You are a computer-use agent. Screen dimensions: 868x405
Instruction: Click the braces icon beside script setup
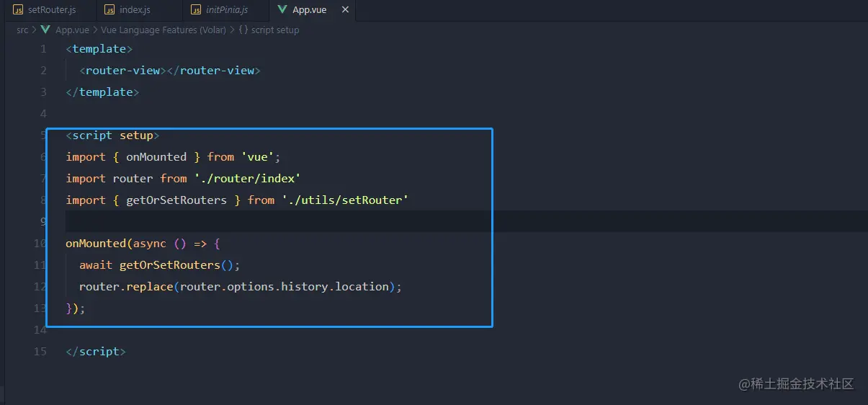point(243,30)
